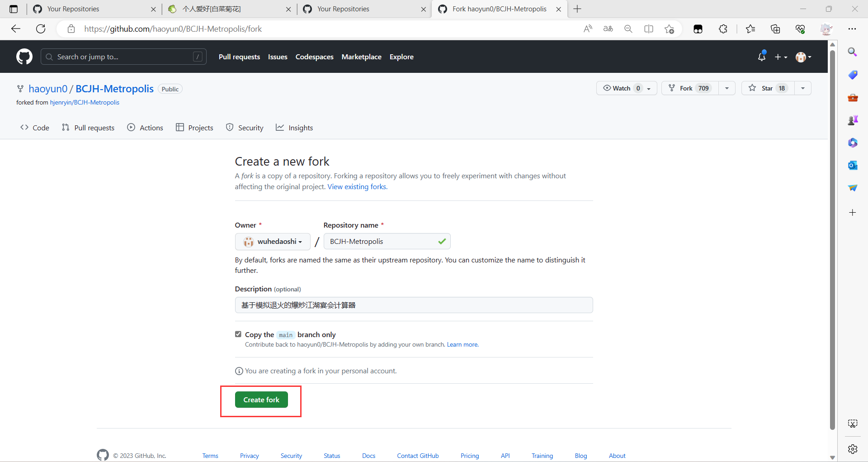
Task: Click the Repository name input field
Action: click(387, 242)
